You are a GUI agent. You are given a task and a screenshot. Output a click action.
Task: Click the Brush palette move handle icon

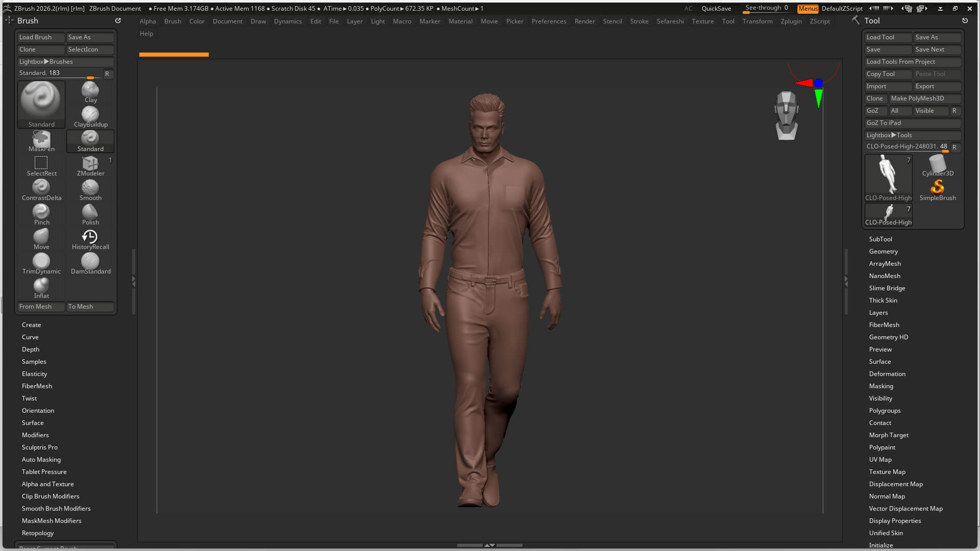9,20
